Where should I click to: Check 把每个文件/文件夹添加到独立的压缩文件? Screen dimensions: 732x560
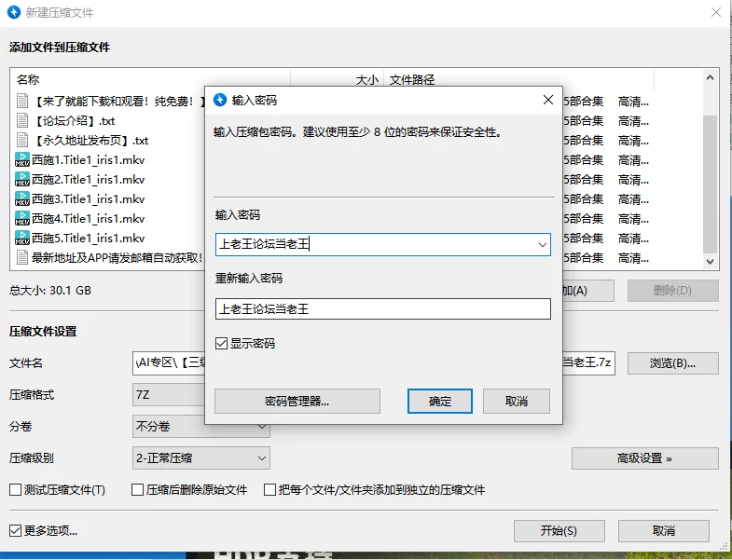tap(269, 489)
